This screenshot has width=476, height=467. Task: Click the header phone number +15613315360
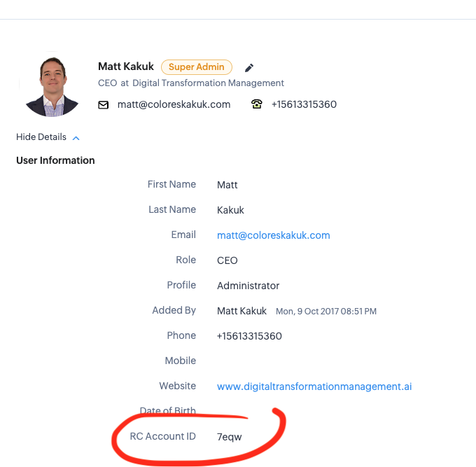coord(304,104)
